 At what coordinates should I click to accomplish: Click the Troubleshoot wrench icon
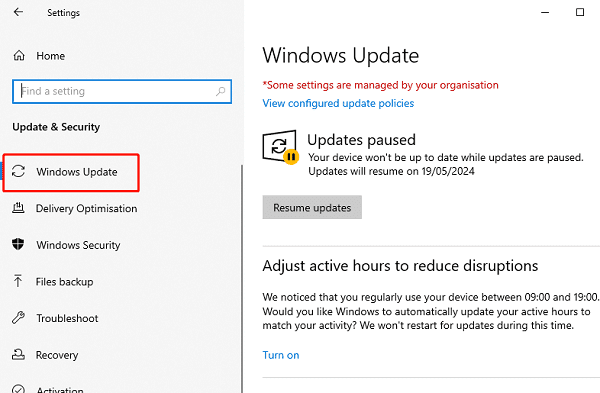click(x=18, y=318)
